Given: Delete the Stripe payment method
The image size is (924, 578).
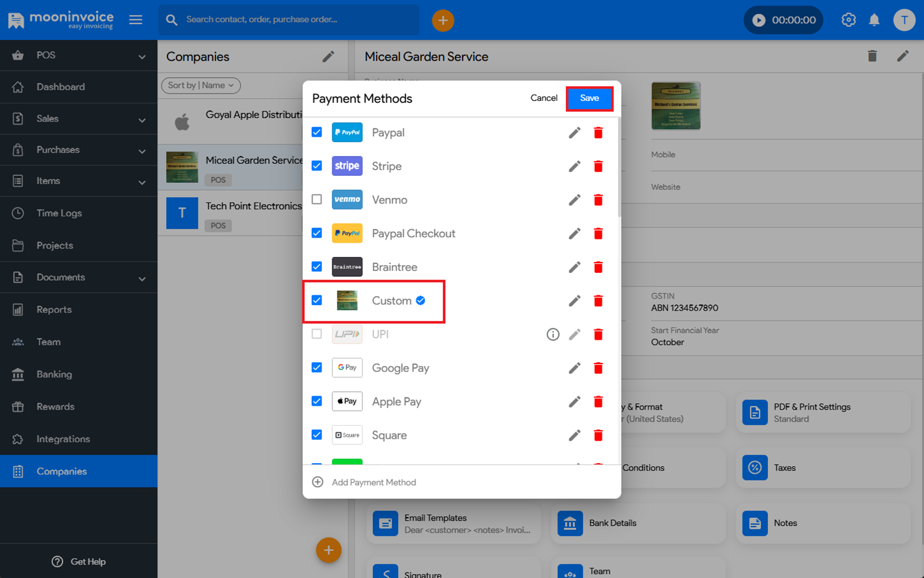Looking at the screenshot, I should (x=598, y=166).
